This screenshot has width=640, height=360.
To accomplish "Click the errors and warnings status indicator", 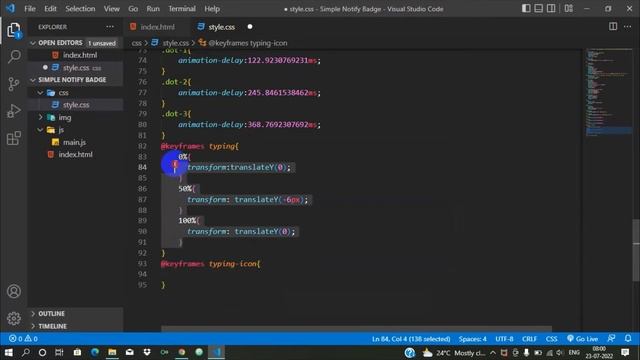I will (x=23, y=339).
